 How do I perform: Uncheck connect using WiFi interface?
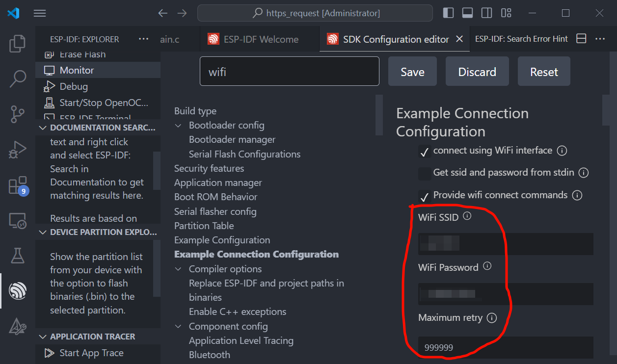pos(425,152)
